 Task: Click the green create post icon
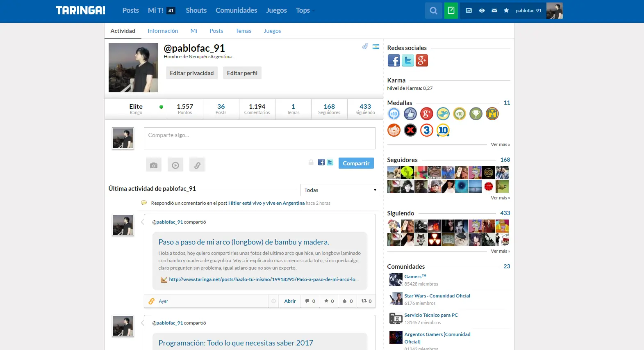click(x=451, y=11)
